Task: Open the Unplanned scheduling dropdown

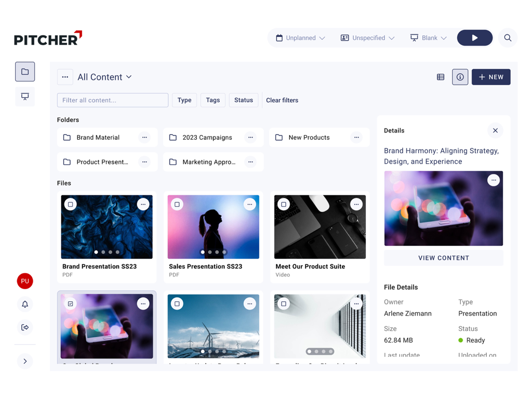Action: coord(300,37)
